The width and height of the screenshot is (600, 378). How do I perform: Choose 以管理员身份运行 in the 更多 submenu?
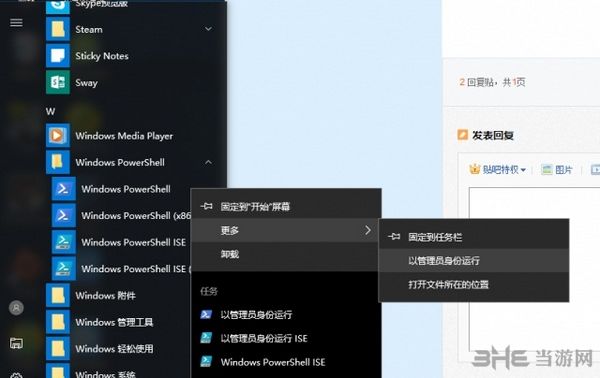click(x=474, y=261)
